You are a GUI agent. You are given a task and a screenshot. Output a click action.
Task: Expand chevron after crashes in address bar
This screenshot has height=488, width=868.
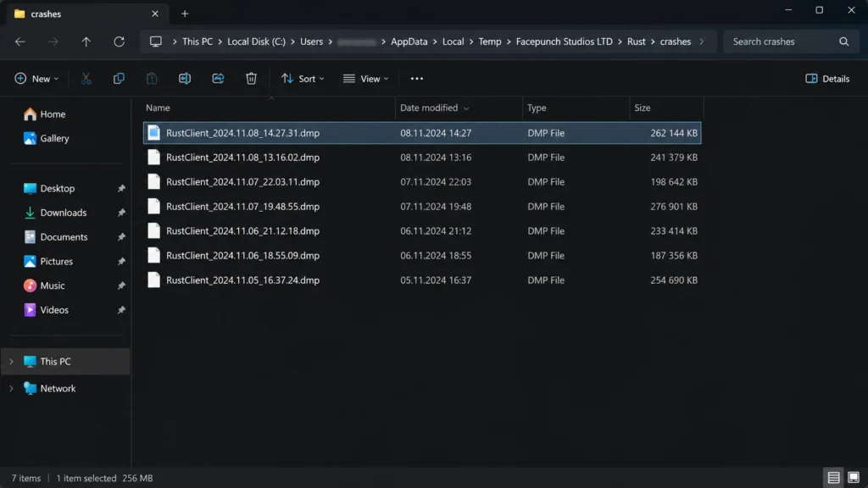pos(701,42)
